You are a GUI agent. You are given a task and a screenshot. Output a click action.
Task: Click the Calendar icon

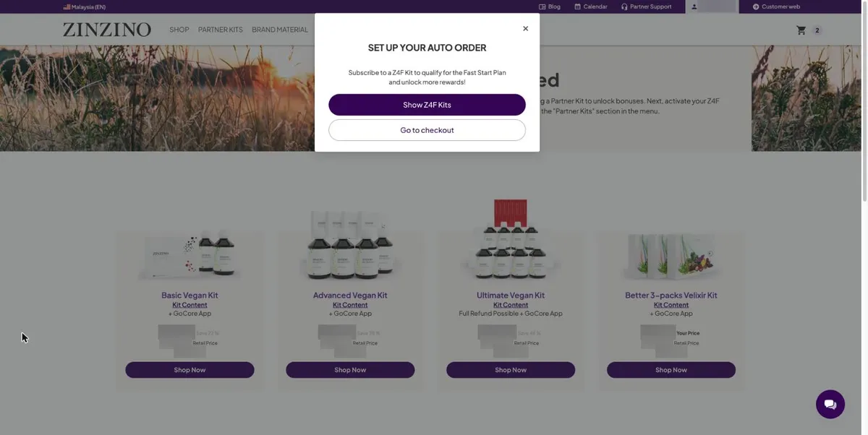577,7
